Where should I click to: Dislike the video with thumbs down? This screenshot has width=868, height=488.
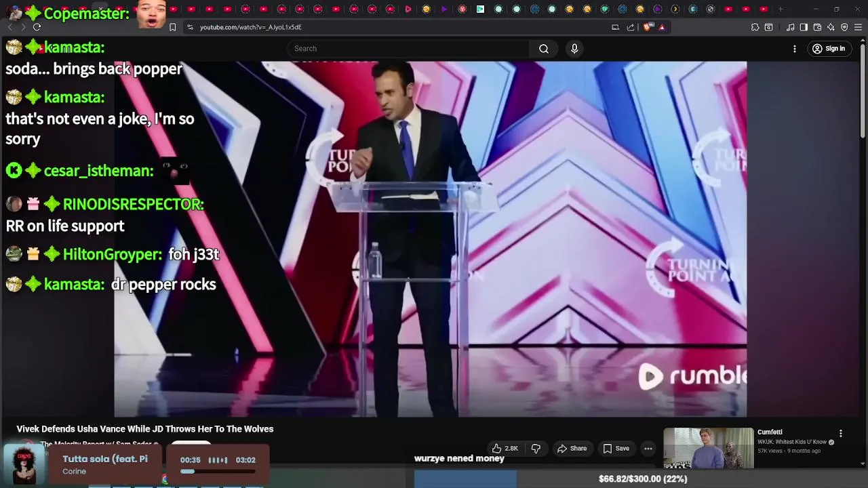[536, 448]
